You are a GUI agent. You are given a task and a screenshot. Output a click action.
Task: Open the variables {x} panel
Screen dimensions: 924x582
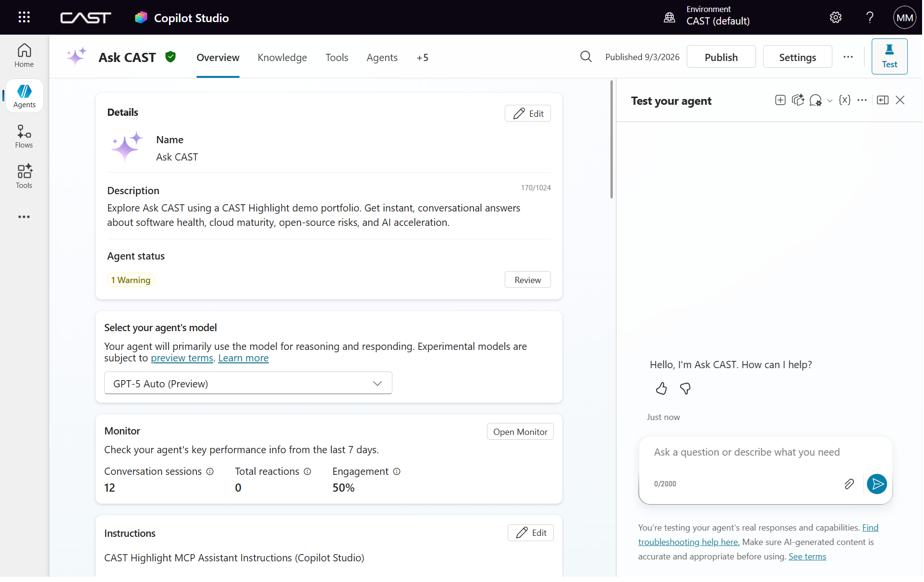(844, 100)
